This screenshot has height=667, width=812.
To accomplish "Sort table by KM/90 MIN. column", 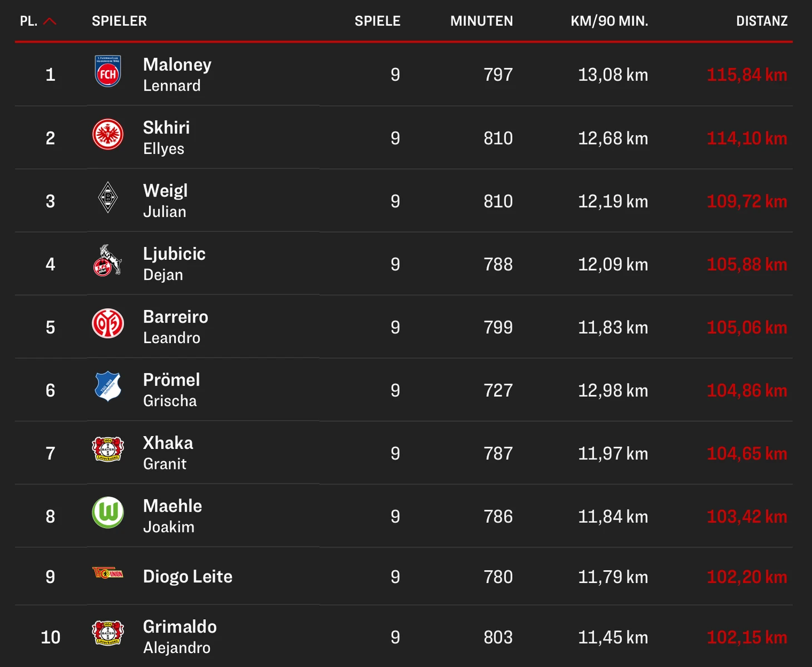I will point(609,21).
